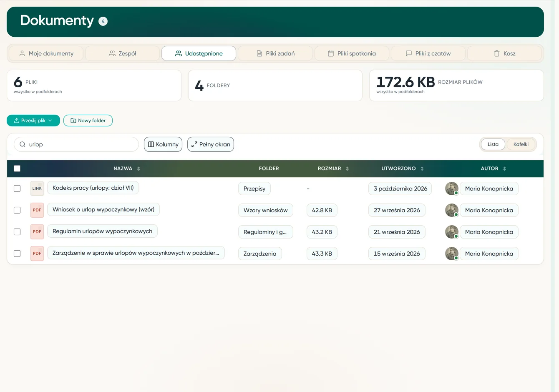Click the search magnifier icon
The image size is (559, 392).
tap(23, 144)
